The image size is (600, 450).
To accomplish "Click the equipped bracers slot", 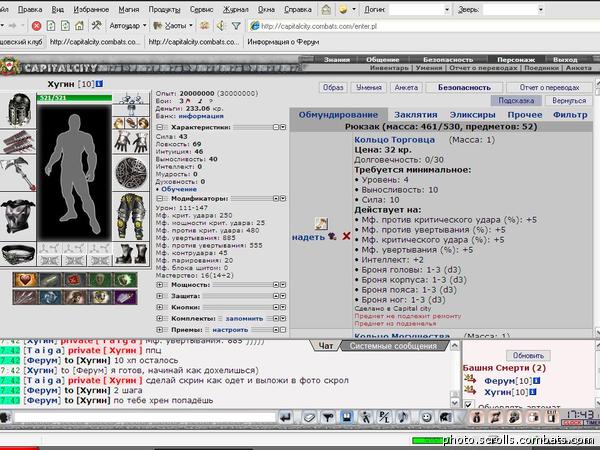I will [x=18, y=141].
